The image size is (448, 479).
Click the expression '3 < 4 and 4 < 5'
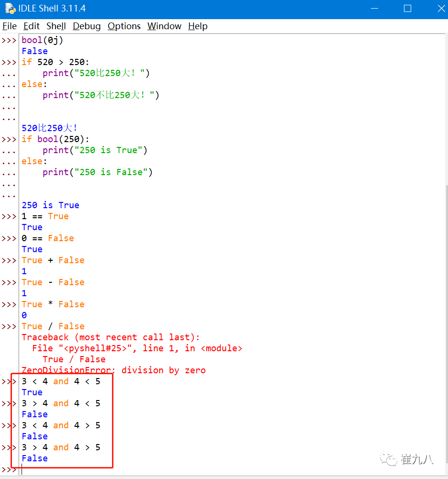coord(61,381)
